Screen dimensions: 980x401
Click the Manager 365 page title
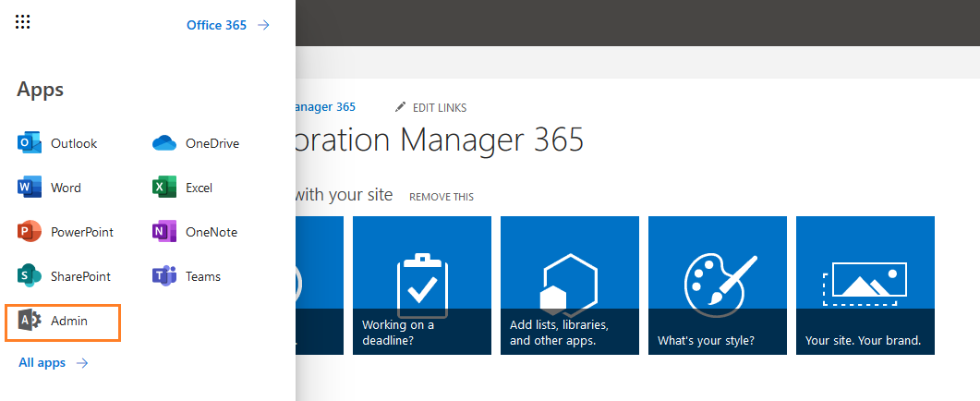(440, 139)
